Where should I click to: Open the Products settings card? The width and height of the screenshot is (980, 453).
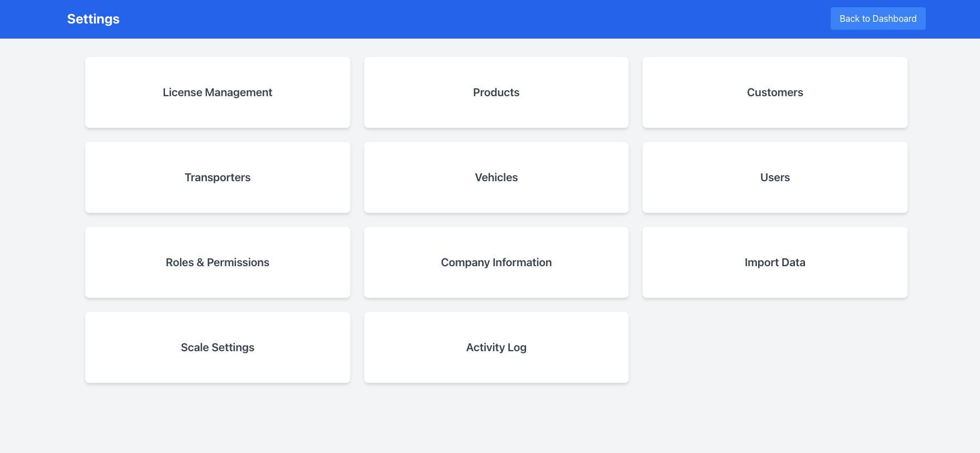pyautogui.click(x=496, y=92)
